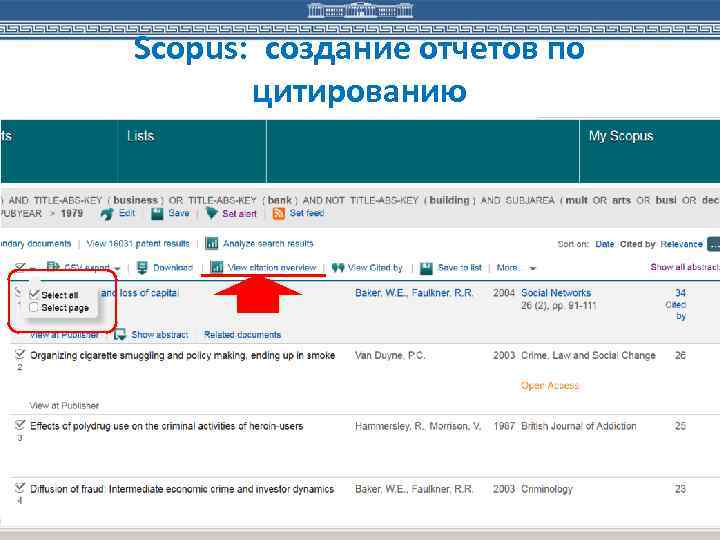Open author Faulkner, R.R. in first result
This screenshot has height=540, width=720.
coord(442,292)
